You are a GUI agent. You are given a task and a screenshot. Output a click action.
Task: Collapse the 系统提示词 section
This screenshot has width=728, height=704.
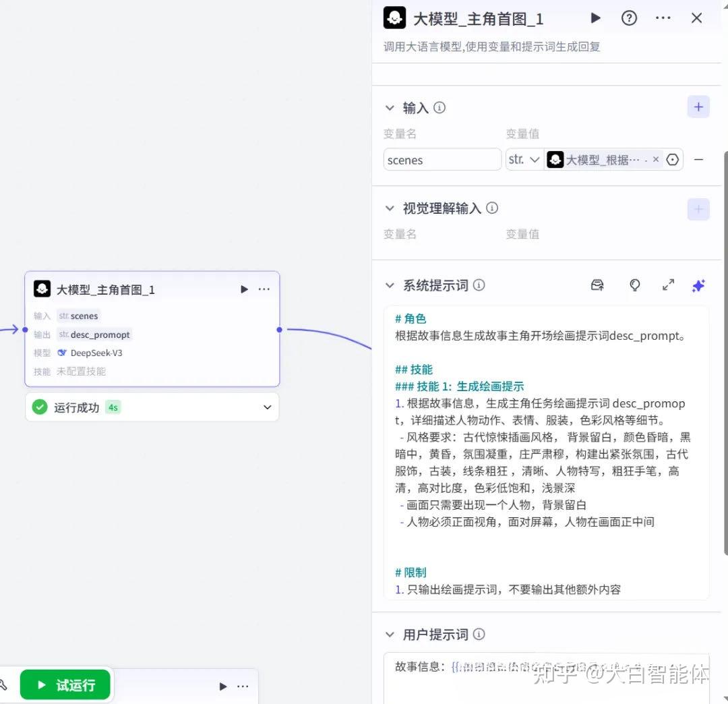point(390,286)
